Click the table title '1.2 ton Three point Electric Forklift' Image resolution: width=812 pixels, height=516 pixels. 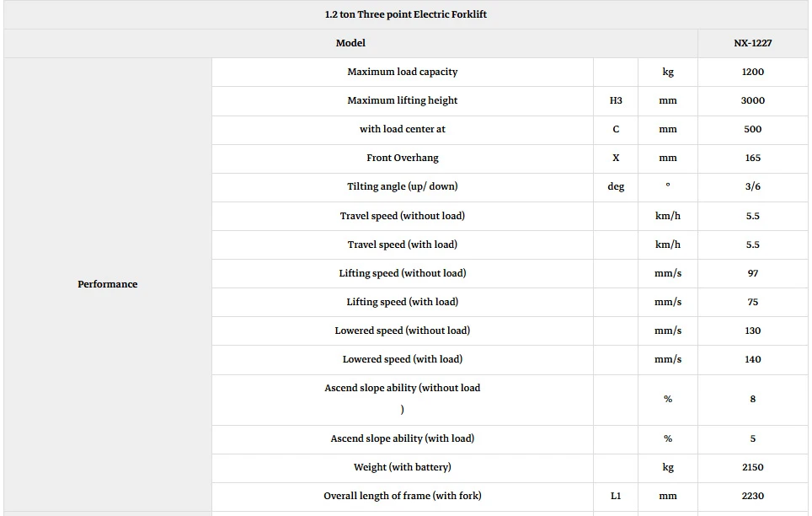point(405,14)
